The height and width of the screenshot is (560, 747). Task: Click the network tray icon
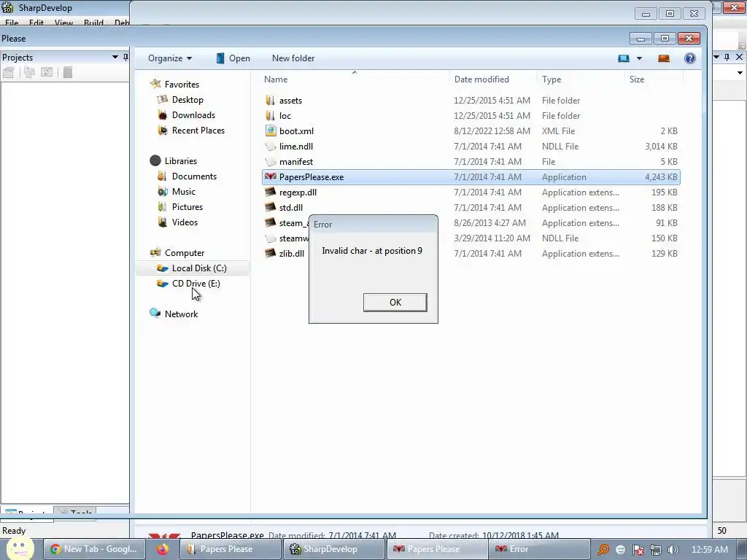[656, 550]
